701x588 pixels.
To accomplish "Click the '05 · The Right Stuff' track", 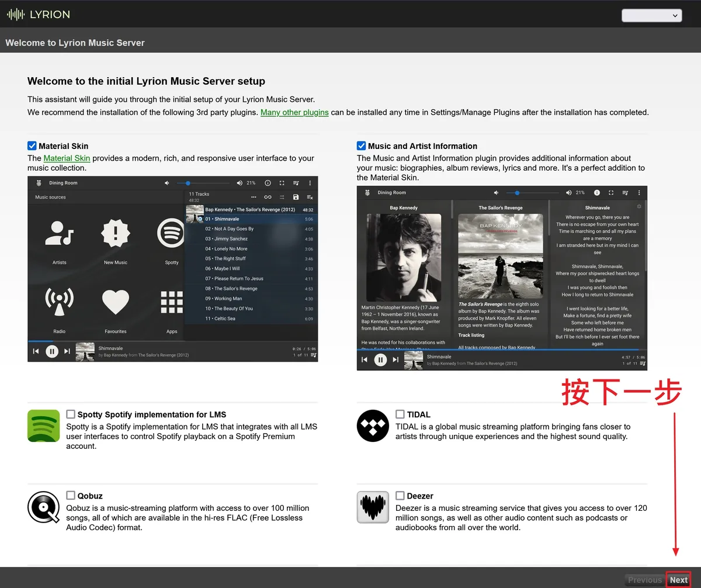I will pos(251,259).
